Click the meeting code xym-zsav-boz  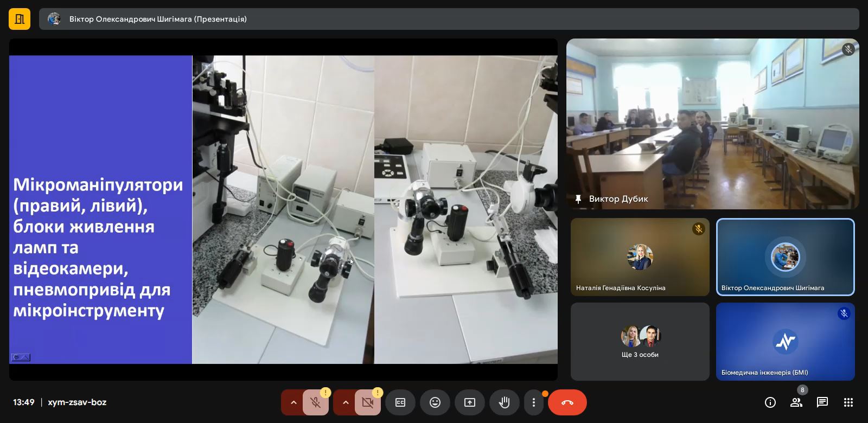(x=77, y=402)
